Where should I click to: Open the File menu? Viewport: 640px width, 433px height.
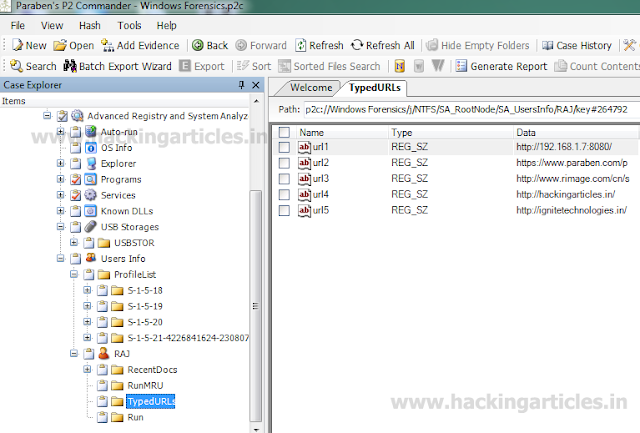point(18,25)
